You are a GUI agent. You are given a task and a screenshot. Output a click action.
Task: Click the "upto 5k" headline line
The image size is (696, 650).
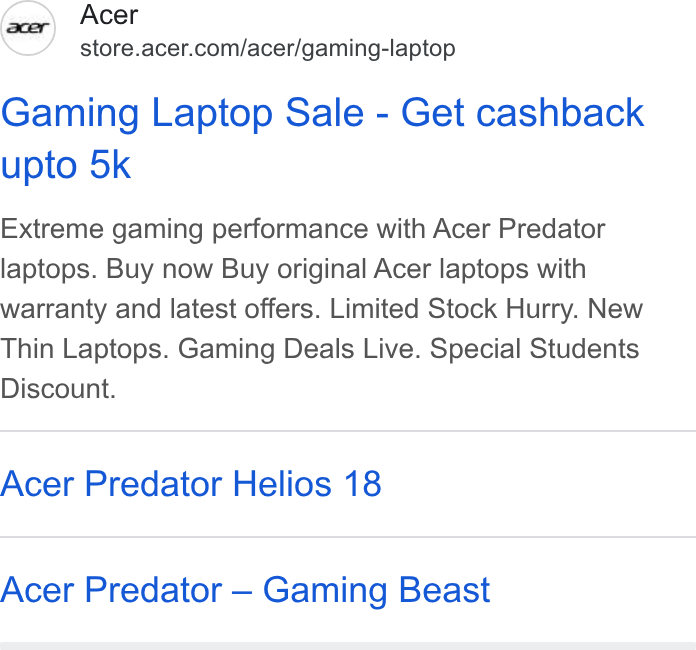point(66,165)
